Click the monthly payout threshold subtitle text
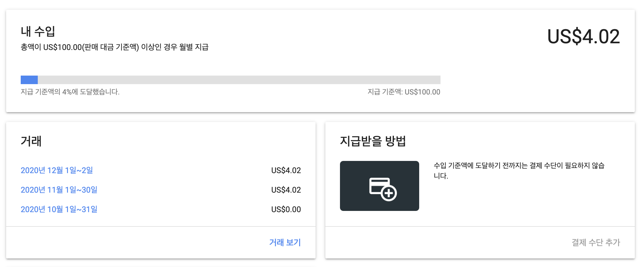Screen dimensions: 644x267 [115, 47]
